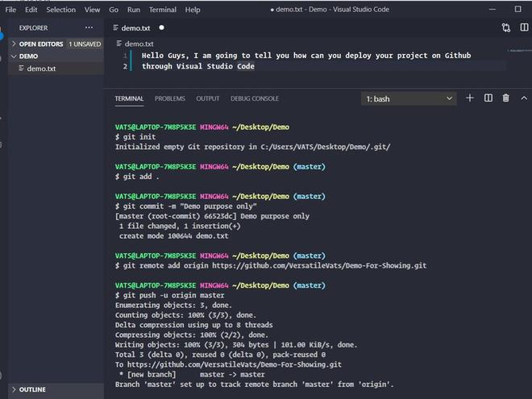Click github URL in git remote add line
Viewport: 532px width, 399px height.
click(319, 265)
